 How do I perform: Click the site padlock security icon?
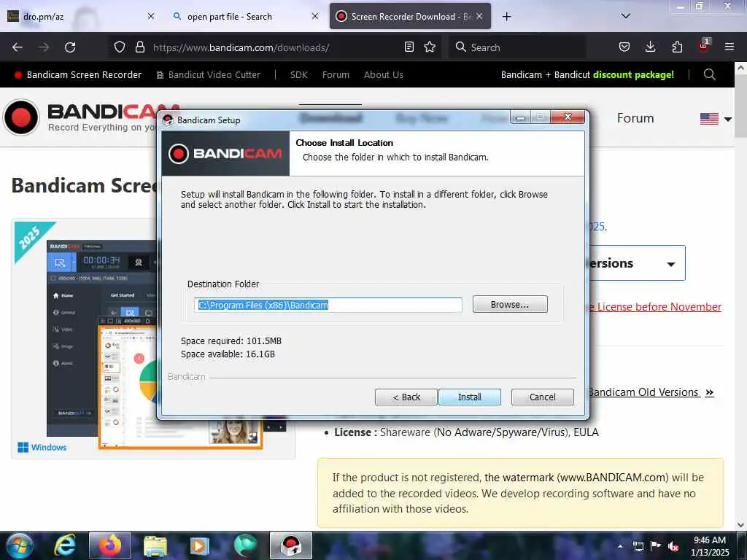(x=139, y=47)
